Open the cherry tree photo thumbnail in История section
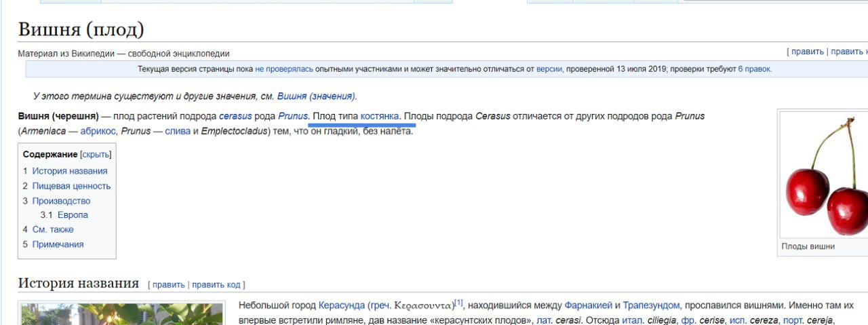868x325 pixels. pyautogui.click(x=123, y=314)
